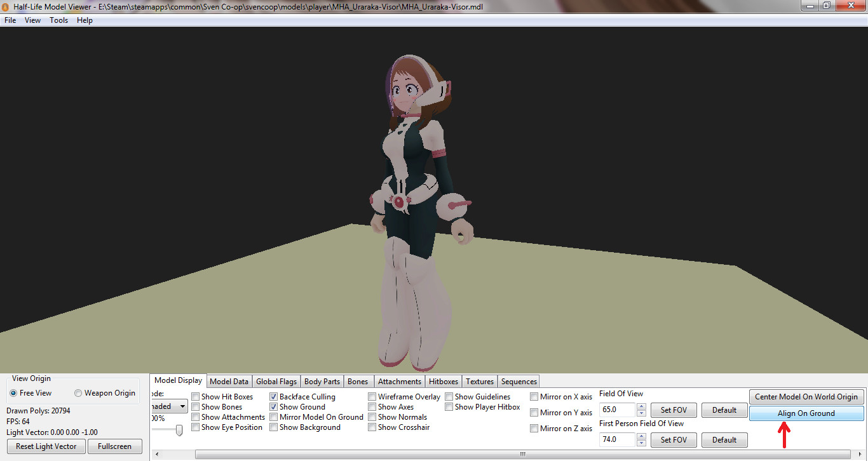The image size is (868, 461).
Task: Uncheck the Show Ground checkbox
Action: click(274, 407)
